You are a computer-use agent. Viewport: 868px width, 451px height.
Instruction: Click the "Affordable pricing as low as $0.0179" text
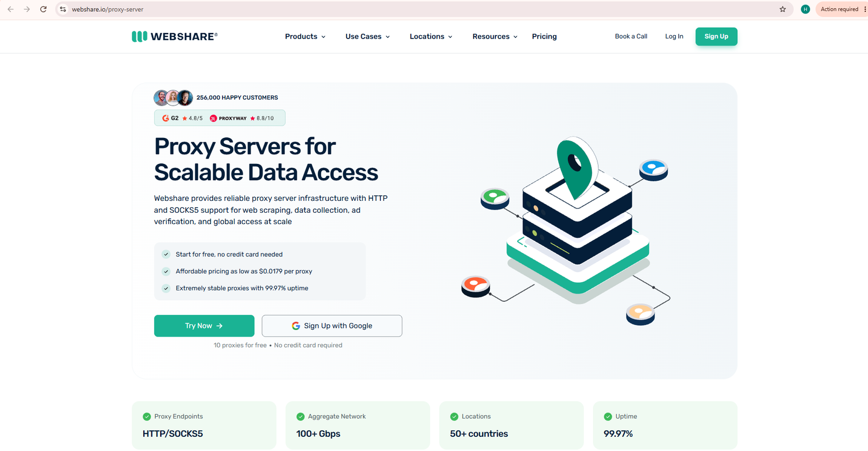coord(244,271)
